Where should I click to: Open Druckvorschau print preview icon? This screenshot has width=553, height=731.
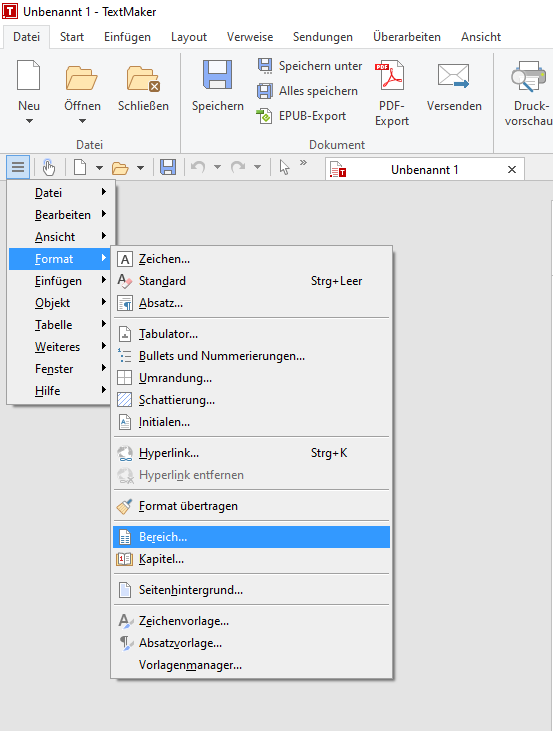528,76
